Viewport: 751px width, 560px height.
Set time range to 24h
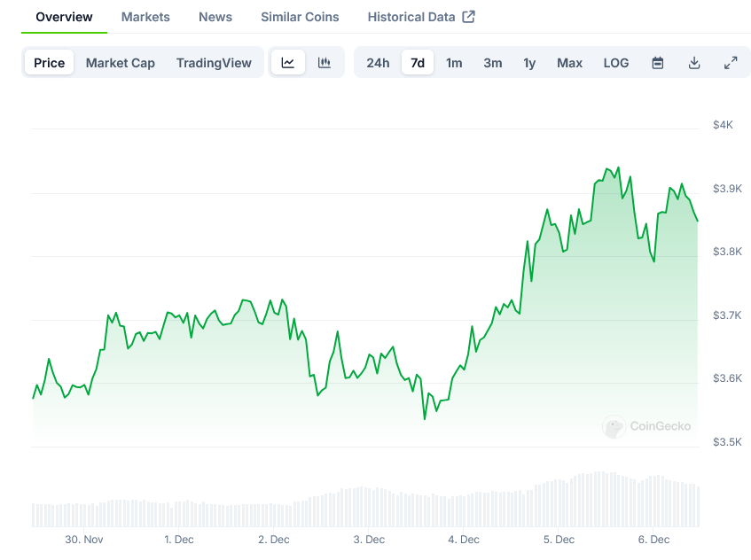[378, 63]
